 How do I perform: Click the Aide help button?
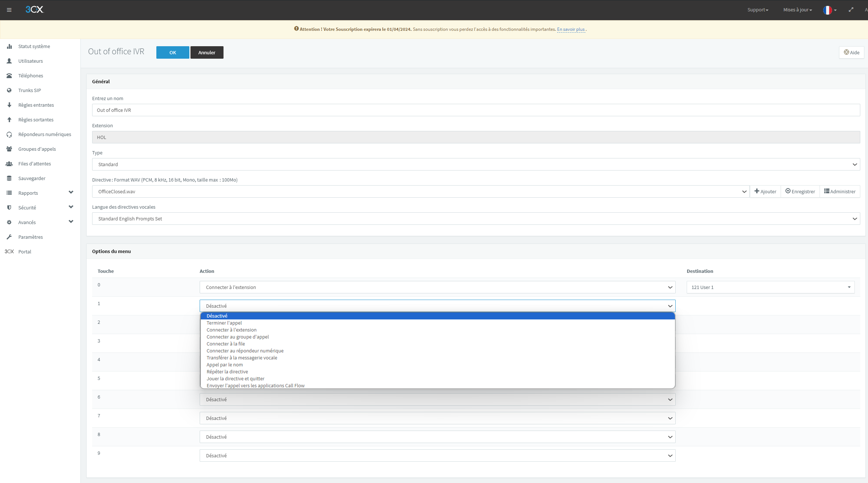pos(851,52)
